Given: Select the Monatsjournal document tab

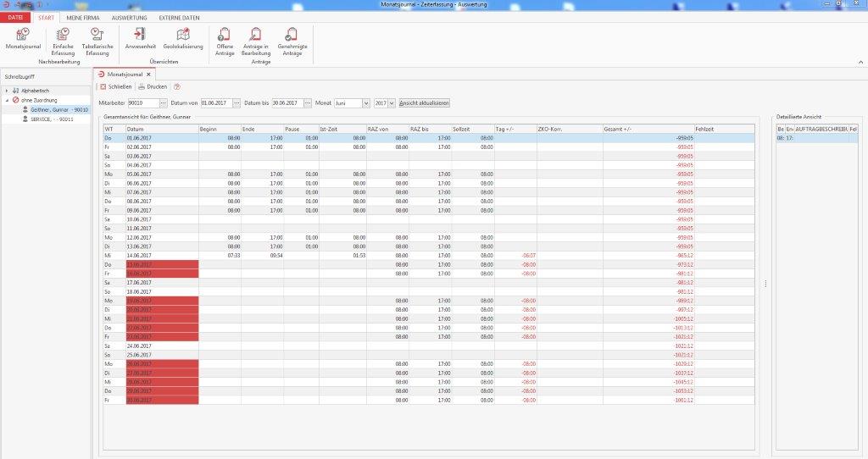Looking at the screenshot, I should point(125,75).
